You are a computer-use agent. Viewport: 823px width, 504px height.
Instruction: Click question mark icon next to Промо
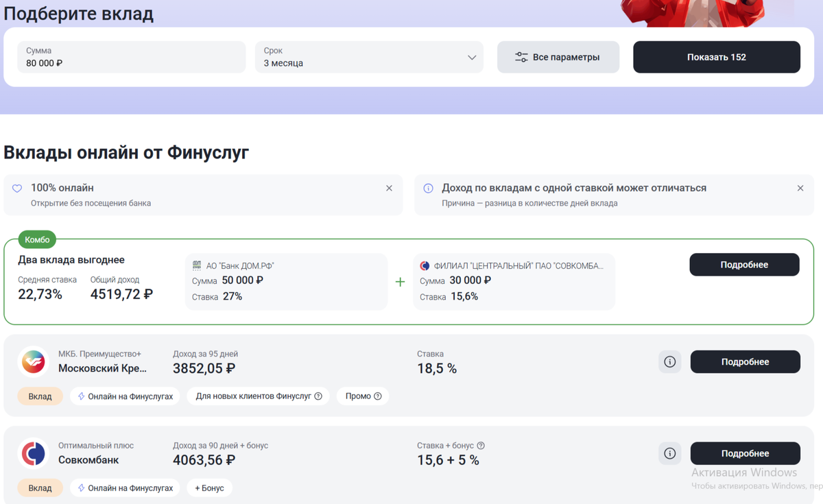pyautogui.click(x=378, y=396)
